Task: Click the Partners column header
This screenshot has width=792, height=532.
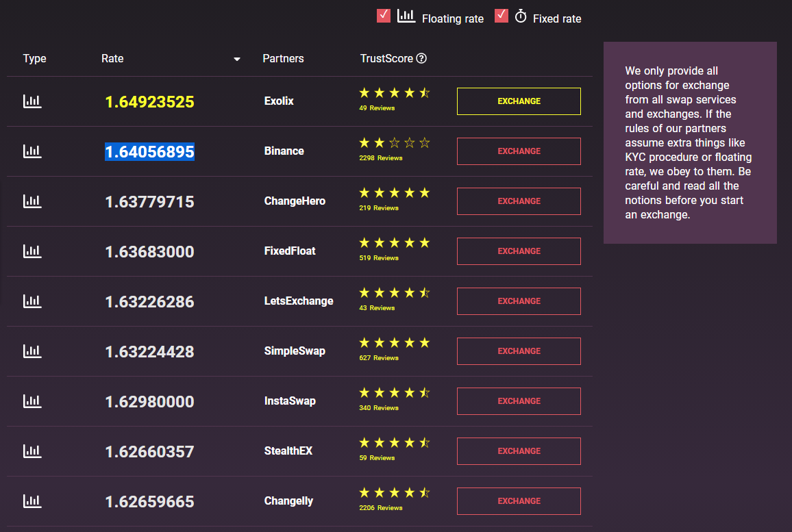Action: click(x=283, y=59)
